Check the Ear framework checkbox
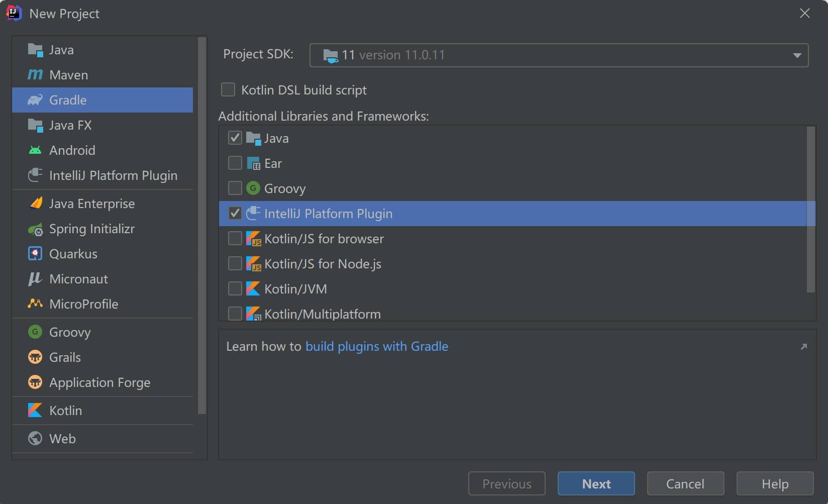Viewport: 828px width, 504px height. coord(235,163)
